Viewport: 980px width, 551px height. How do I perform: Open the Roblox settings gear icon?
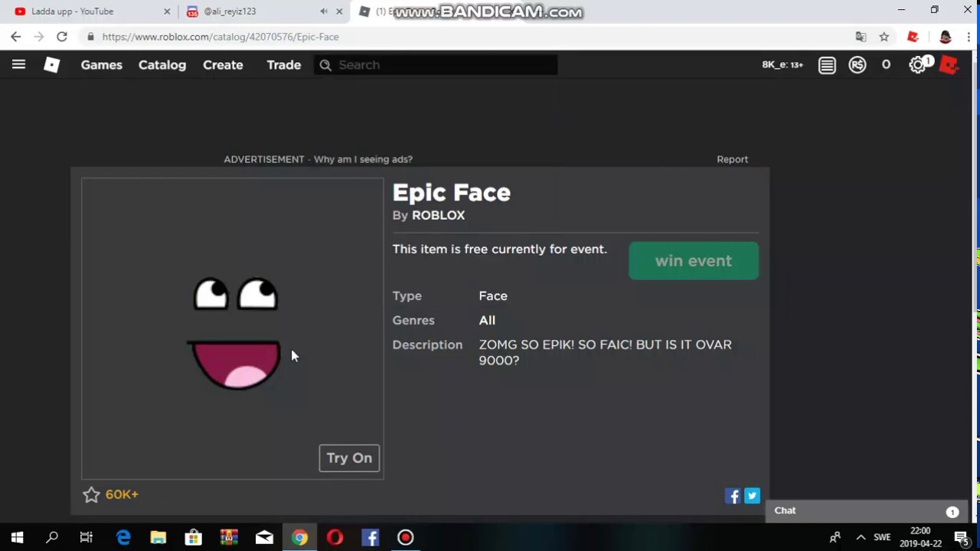click(x=917, y=65)
